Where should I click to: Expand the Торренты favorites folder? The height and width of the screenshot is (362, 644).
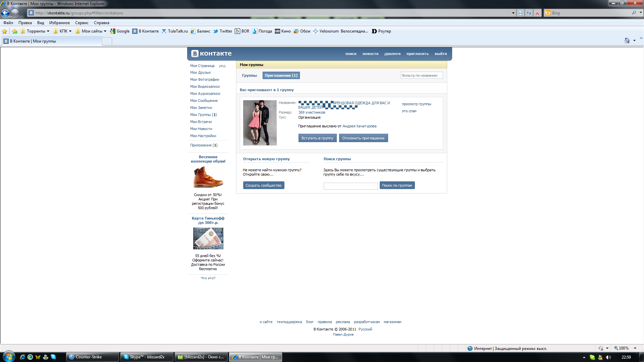pyautogui.click(x=35, y=31)
